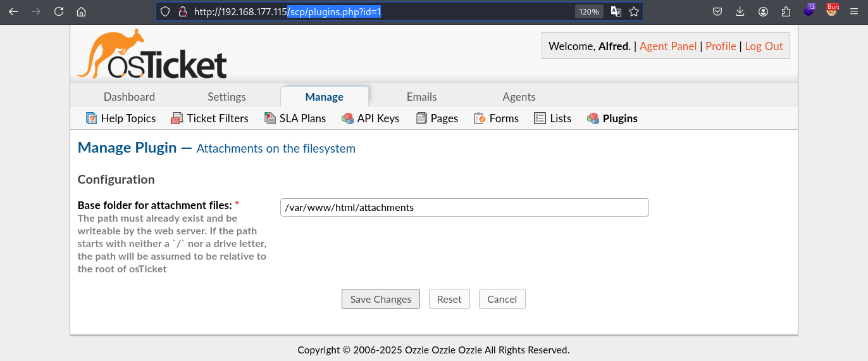Image resolution: width=868 pixels, height=361 pixels.
Task: Open the browser downloads icon
Action: coord(740,11)
